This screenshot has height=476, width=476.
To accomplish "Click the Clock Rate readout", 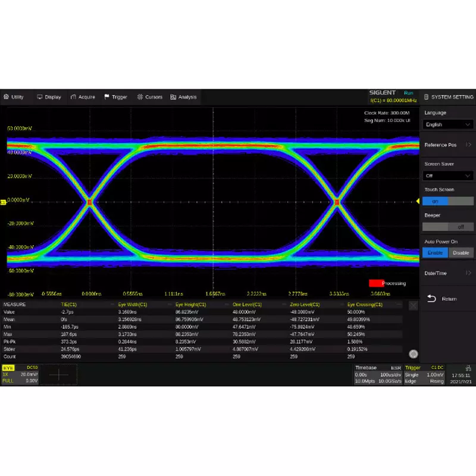I will (x=387, y=113).
